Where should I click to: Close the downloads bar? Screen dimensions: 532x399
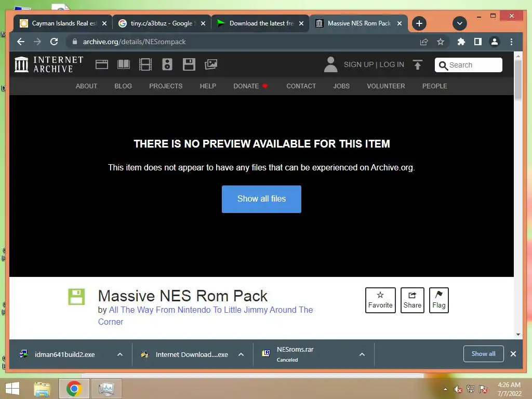[x=513, y=354]
